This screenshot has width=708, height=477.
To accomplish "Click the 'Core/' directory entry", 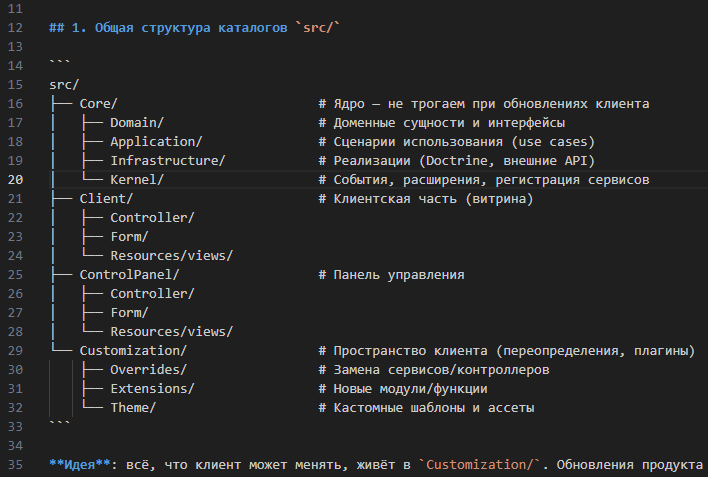I will click(99, 104).
